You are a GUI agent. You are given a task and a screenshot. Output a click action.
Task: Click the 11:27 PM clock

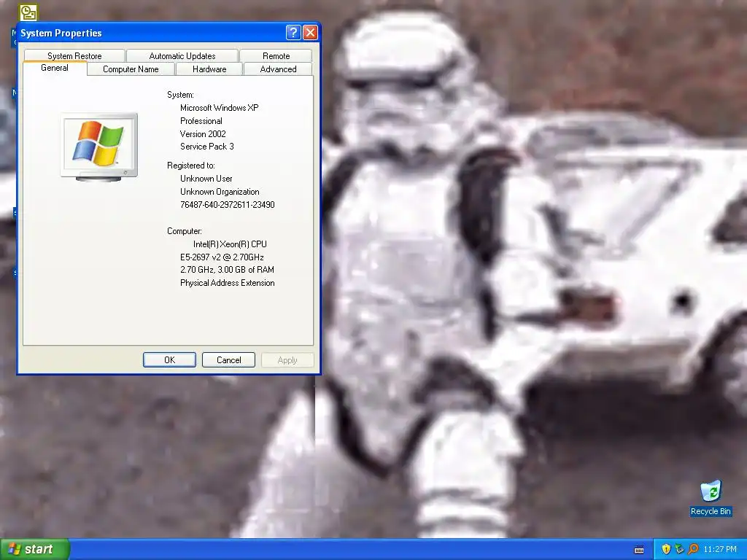tap(720, 549)
